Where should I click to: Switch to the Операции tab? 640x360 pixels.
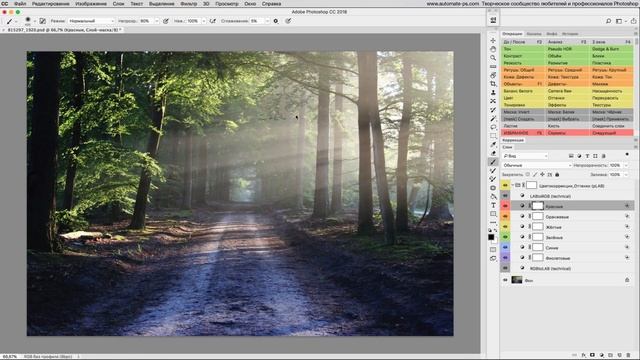pos(512,34)
